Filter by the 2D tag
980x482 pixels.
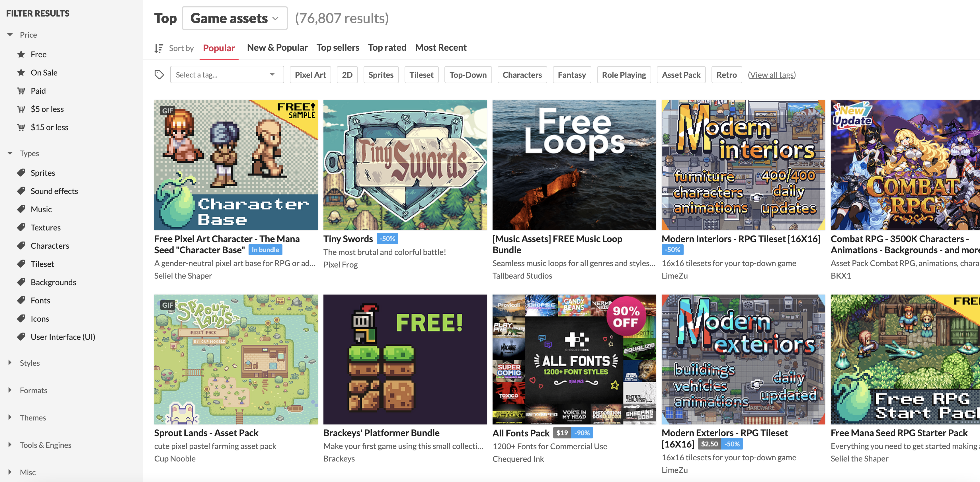point(347,75)
